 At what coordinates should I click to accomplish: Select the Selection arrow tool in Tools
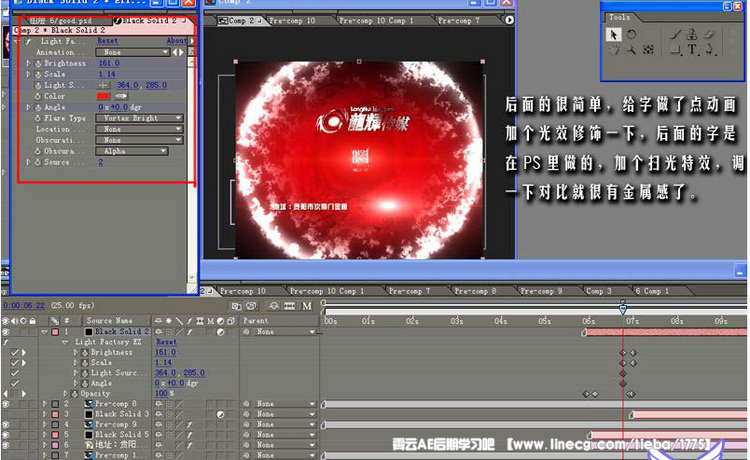click(613, 34)
